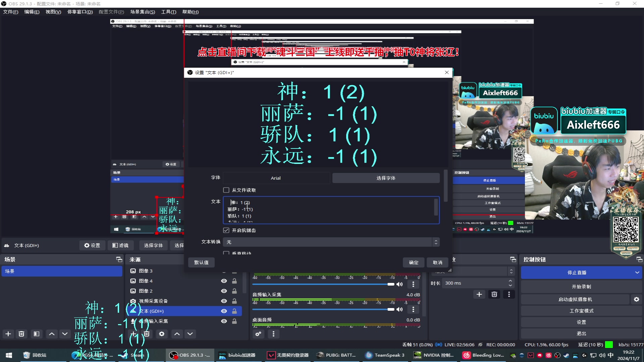Click the 音频输入采集 volume slider
The image size is (644, 362).
pyautogui.click(x=323, y=309)
